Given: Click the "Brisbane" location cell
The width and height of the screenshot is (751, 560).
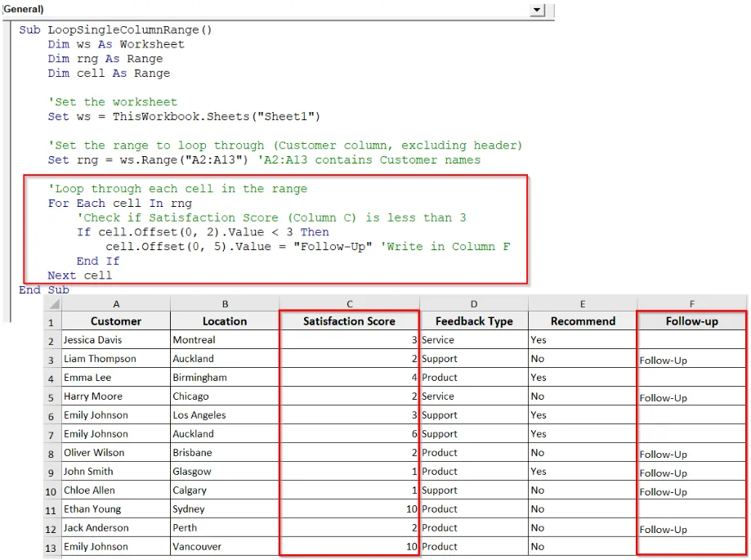Looking at the screenshot, I should tap(225, 453).
